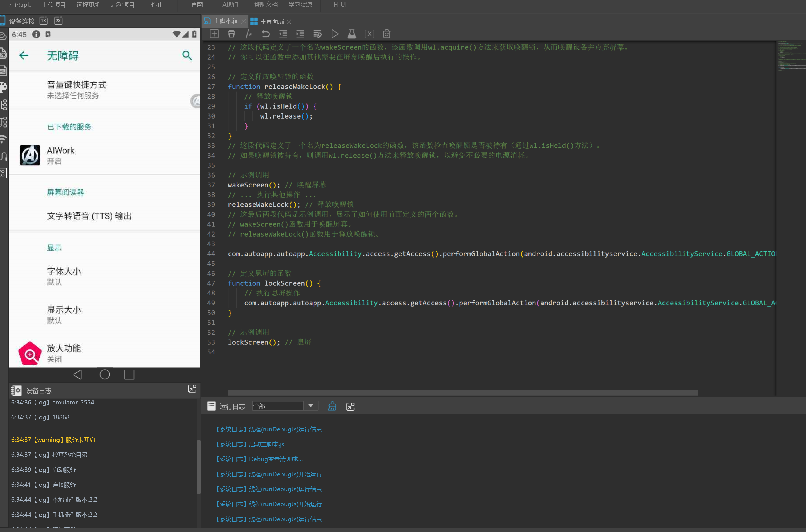Image resolution: width=806 pixels, height=532 pixels.
Task: Click the print icon in editor toolbar
Action: tap(231, 34)
